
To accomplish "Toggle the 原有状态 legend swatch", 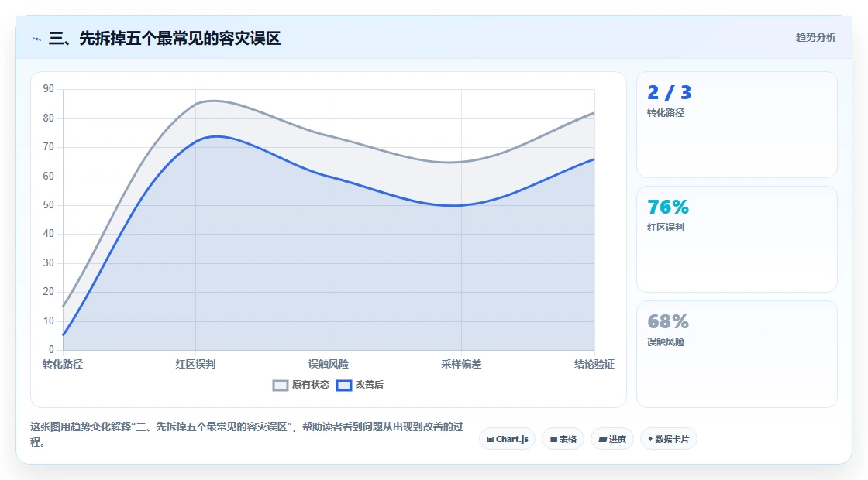I will [x=281, y=386].
